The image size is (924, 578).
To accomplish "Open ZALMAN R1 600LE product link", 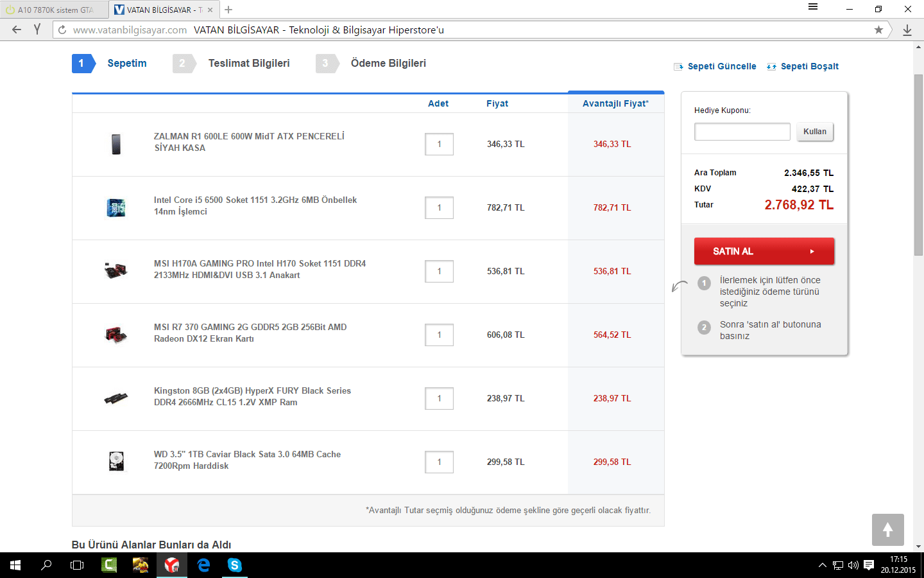I will [x=249, y=142].
